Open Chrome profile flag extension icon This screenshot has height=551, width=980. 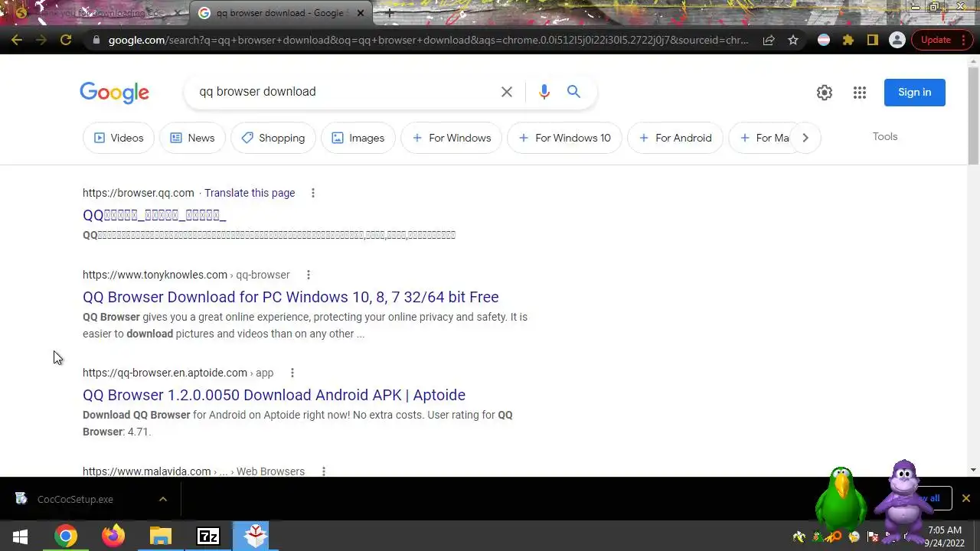pos(824,40)
